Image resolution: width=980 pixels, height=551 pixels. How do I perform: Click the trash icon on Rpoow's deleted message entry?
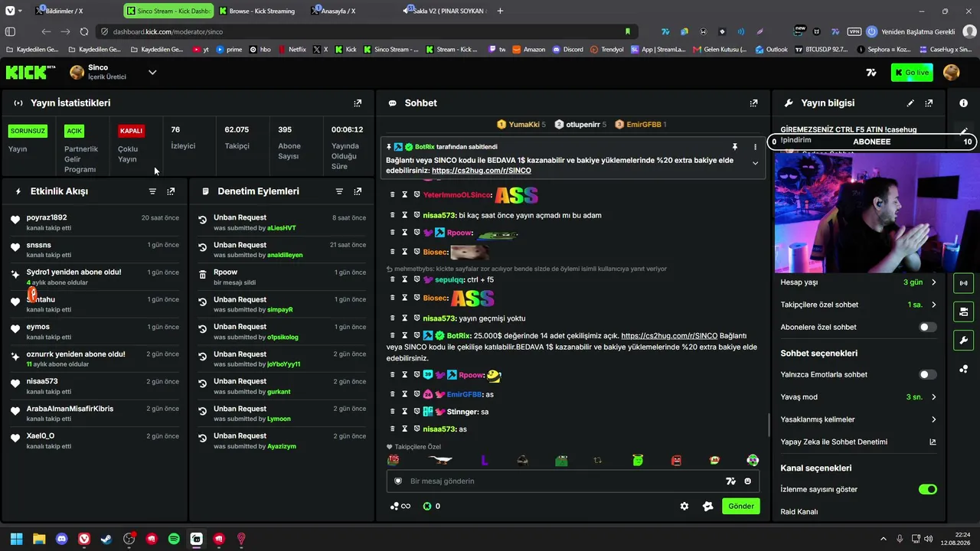202,274
